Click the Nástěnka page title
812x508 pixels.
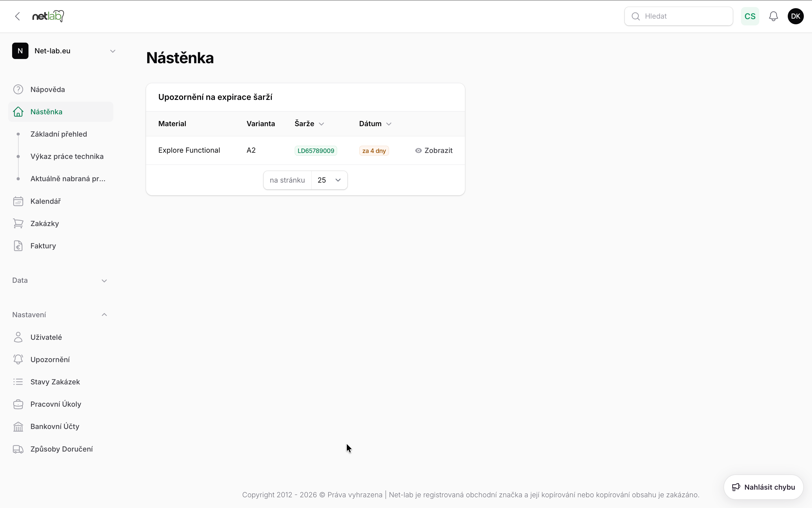pos(180,58)
